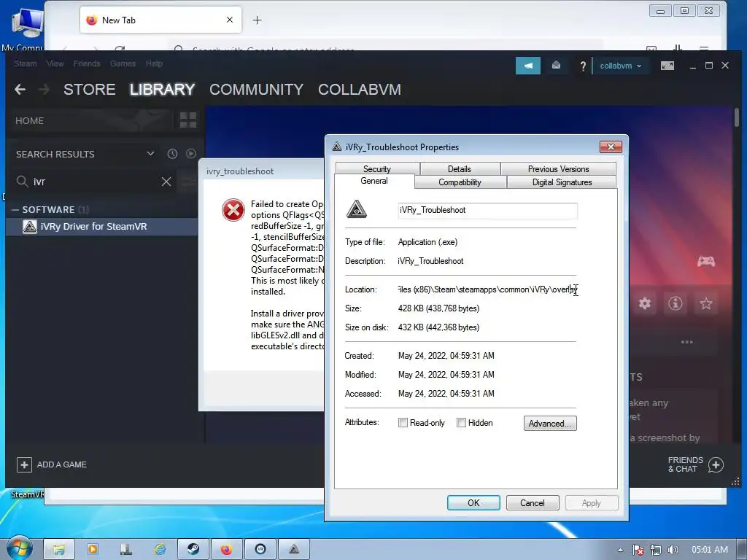Click the Steam forward arrow

44,89
